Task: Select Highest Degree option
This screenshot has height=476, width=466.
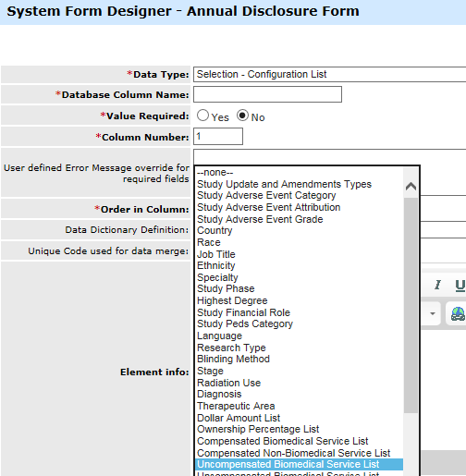Action: [x=299, y=300]
